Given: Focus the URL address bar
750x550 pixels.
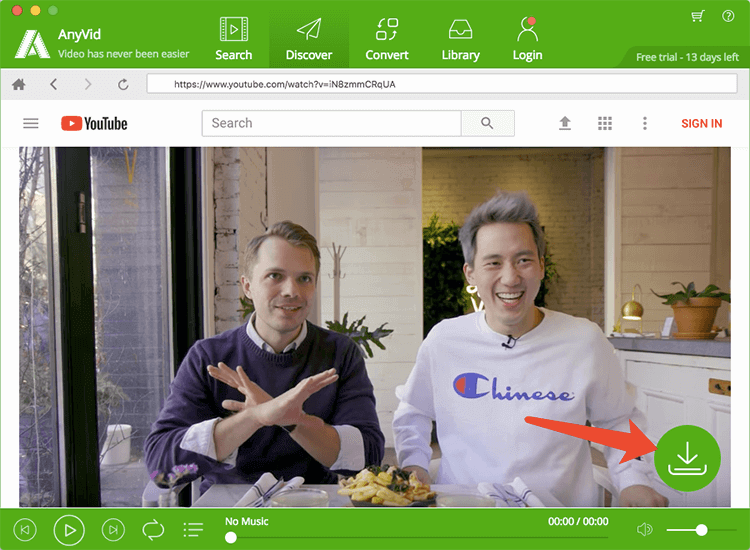Looking at the screenshot, I should click(442, 84).
